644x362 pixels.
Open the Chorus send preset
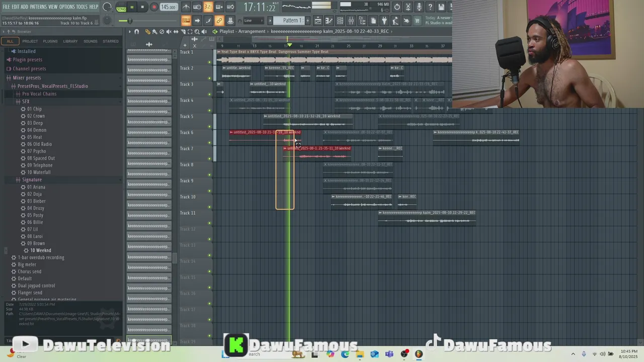[x=30, y=271]
